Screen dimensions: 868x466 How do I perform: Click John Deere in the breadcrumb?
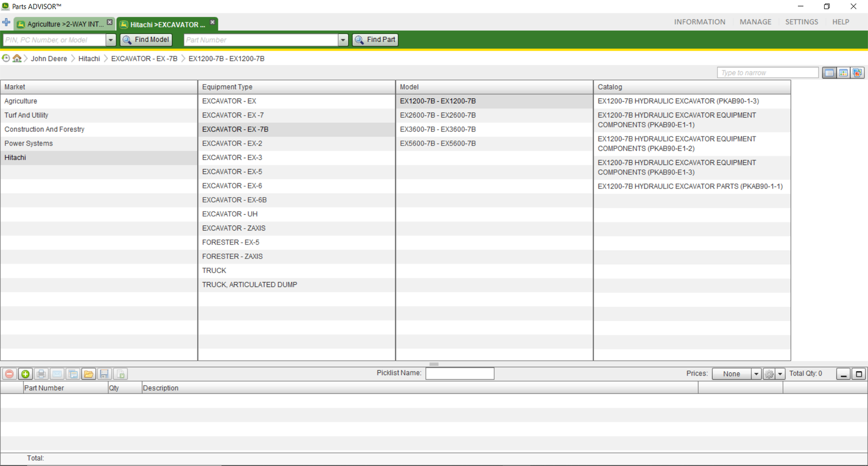(49, 59)
